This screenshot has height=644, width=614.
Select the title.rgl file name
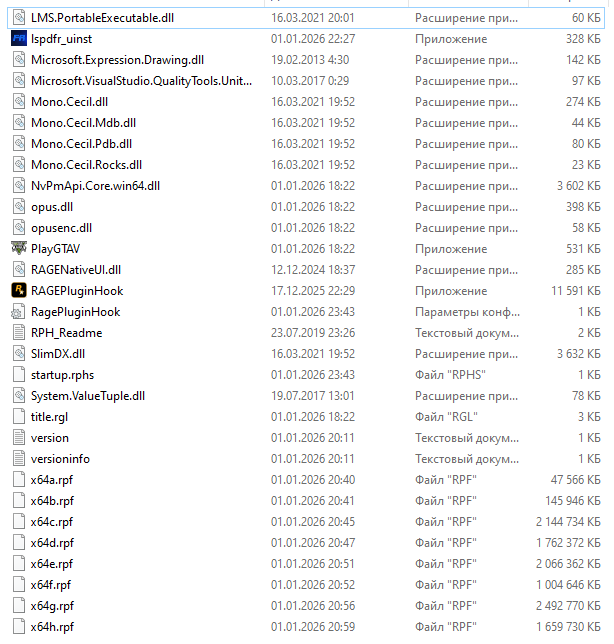click(x=49, y=417)
